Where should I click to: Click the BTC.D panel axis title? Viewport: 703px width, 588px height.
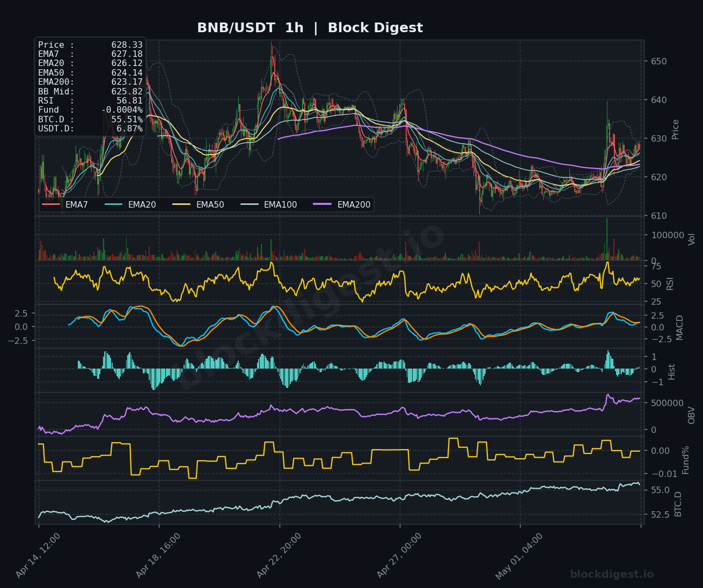coord(678,504)
